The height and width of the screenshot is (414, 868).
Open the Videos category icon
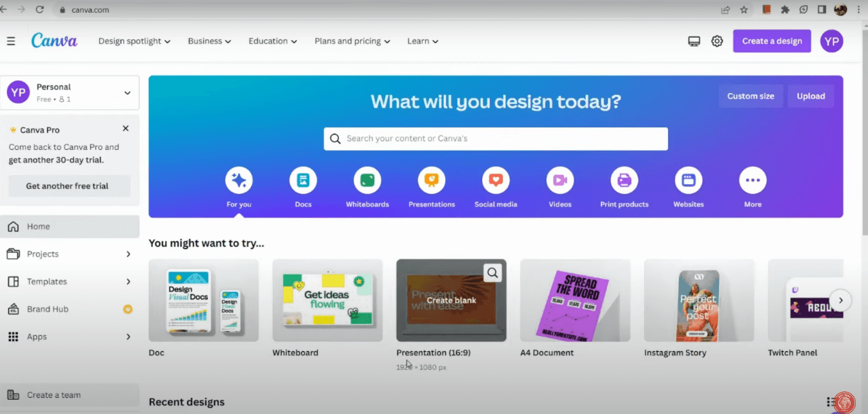[560, 180]
